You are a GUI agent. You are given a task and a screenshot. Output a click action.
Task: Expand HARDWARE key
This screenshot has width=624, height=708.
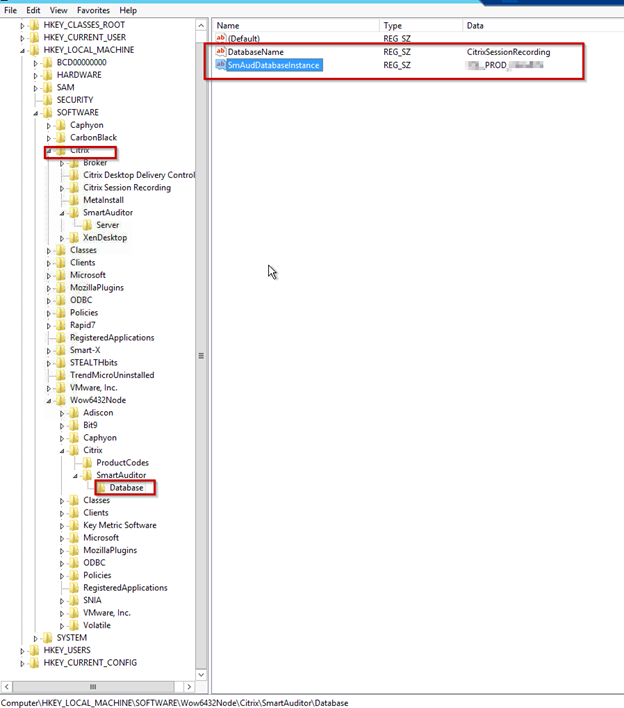coord(35,76)
